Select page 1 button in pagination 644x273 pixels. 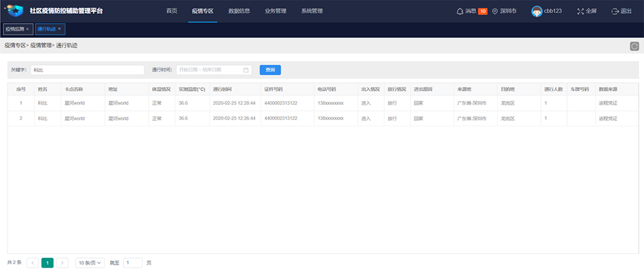[x=48, y=263]
